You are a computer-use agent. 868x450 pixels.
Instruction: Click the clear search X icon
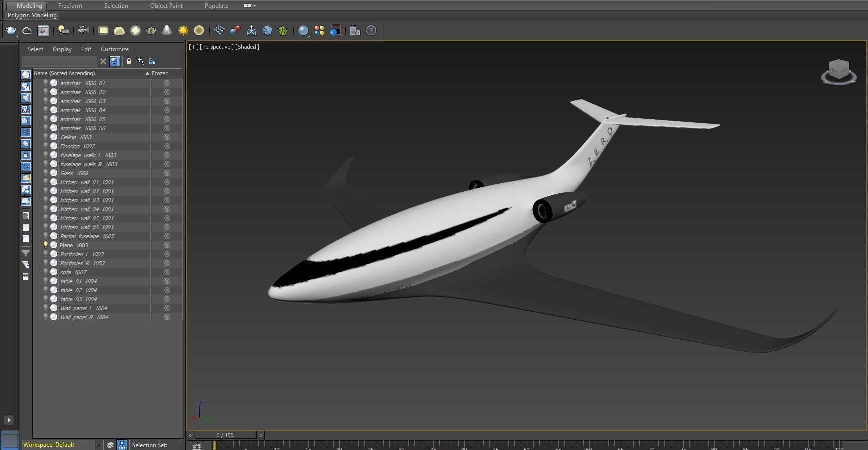click(103, 61)
